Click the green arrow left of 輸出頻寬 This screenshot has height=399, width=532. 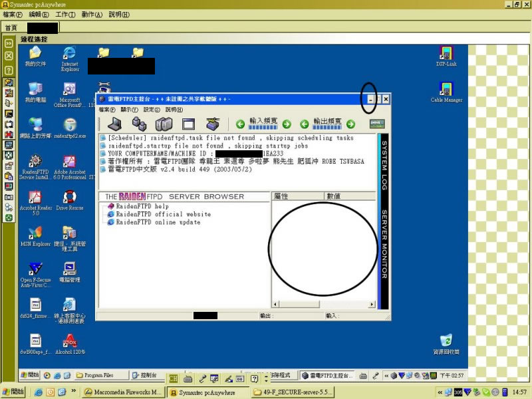click(x=305, y=124)
